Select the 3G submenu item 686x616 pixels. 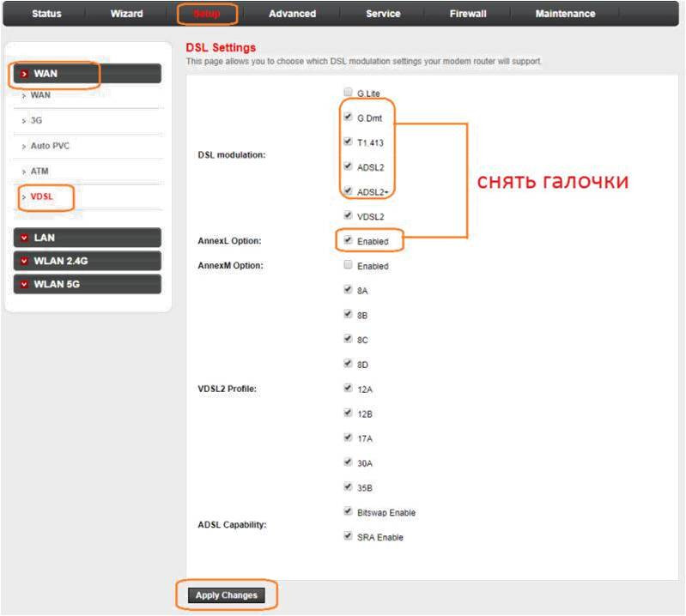pos(36,121)
